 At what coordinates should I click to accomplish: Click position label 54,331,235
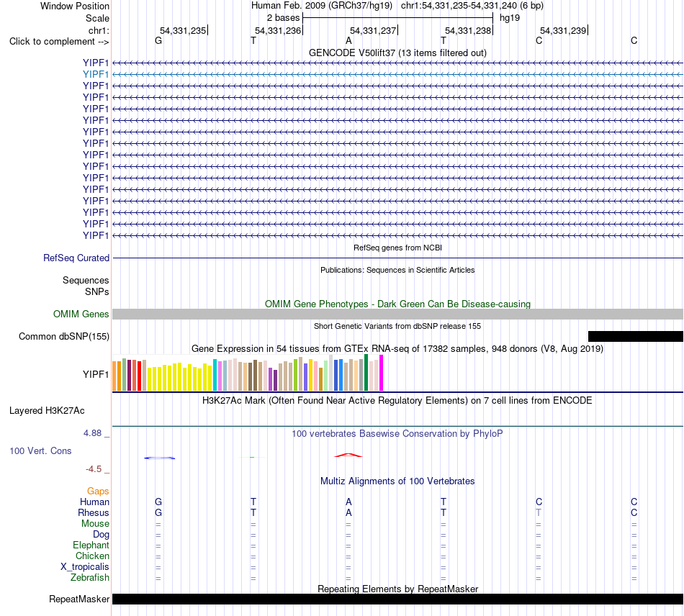coord(183,30)
